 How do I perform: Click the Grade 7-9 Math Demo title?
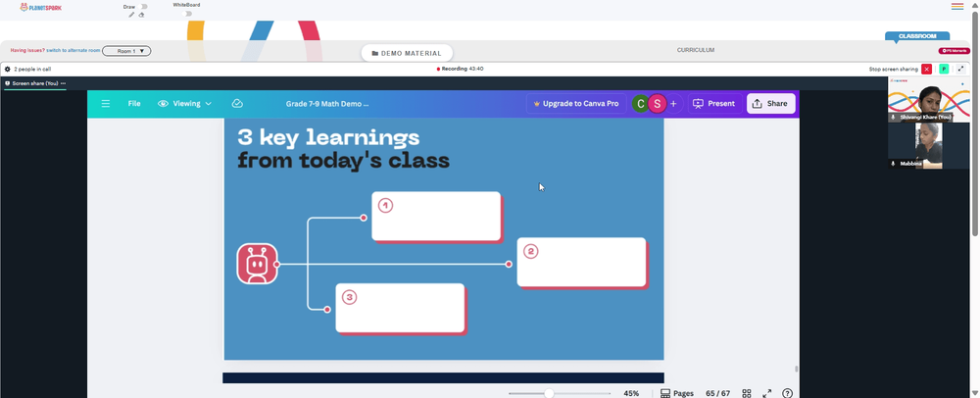coord(327,104)
